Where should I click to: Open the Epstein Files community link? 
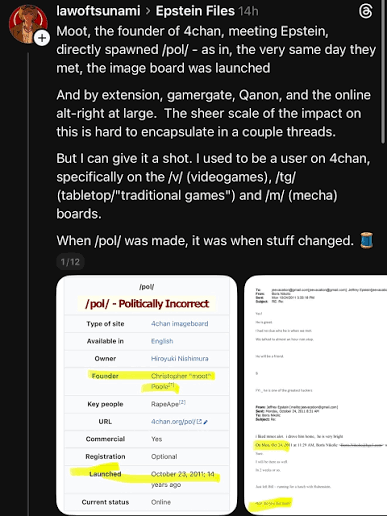coord(195,11)
